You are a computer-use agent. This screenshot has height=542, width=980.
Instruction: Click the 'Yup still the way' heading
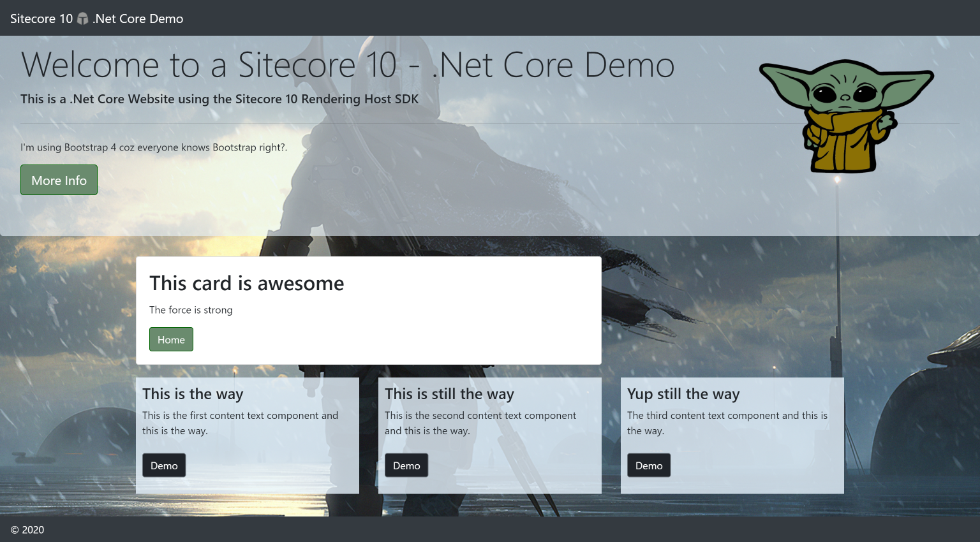point(683,394)
